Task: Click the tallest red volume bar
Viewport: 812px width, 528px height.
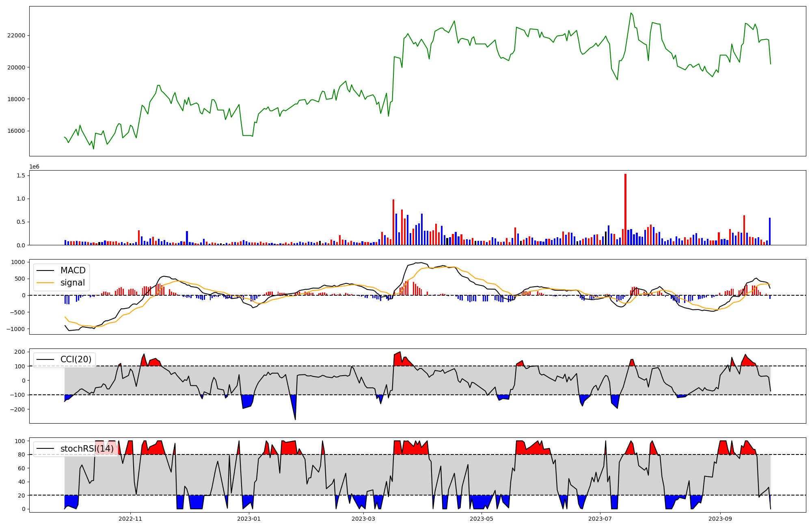Action: [625, 209]
